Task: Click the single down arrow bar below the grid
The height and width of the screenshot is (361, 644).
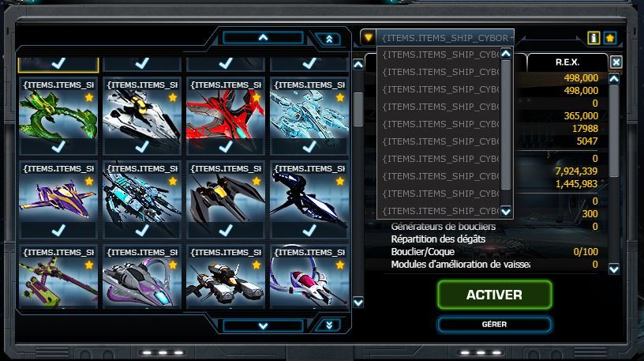Action: coord(264,326)
